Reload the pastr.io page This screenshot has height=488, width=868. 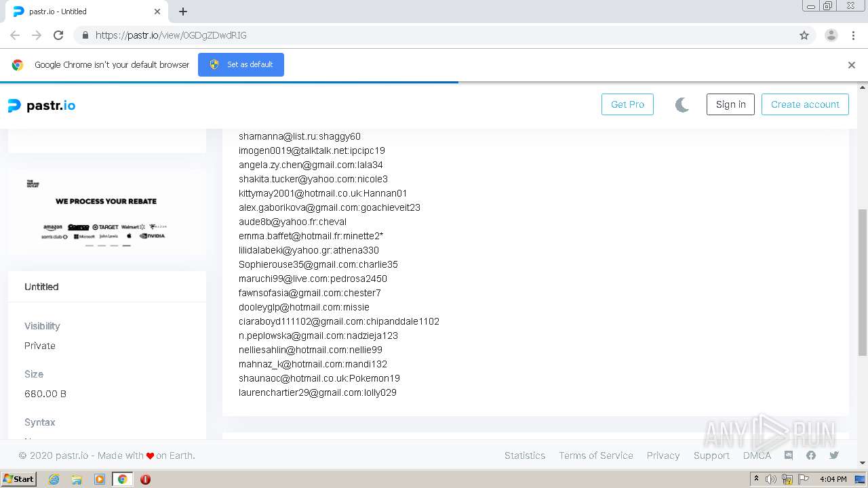point(58,35)
